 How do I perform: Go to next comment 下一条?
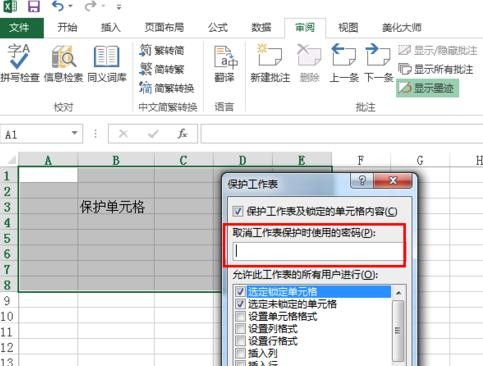point(379,63)
